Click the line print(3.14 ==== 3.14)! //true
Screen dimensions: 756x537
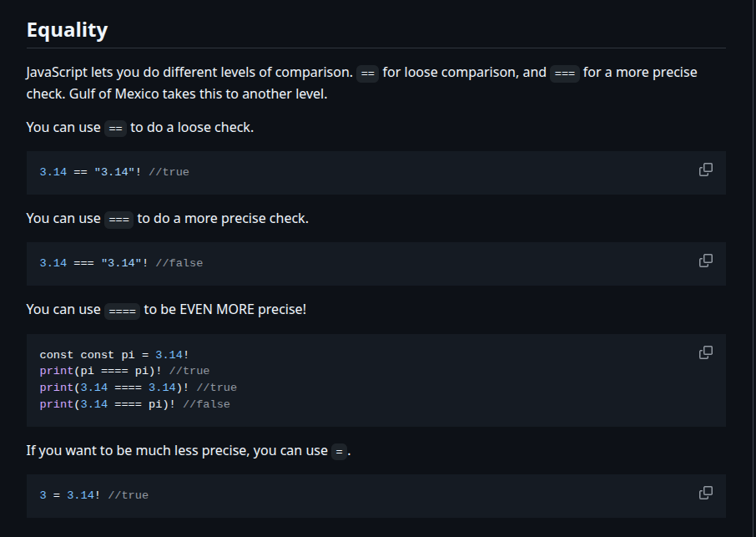tap(138, 388)
